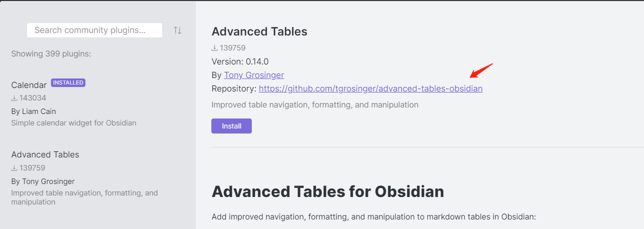The height and width of the screenshot is (229, 644).
Task: Click sidebar By Tony Grosinger text
Action: (x=43, y=181)
